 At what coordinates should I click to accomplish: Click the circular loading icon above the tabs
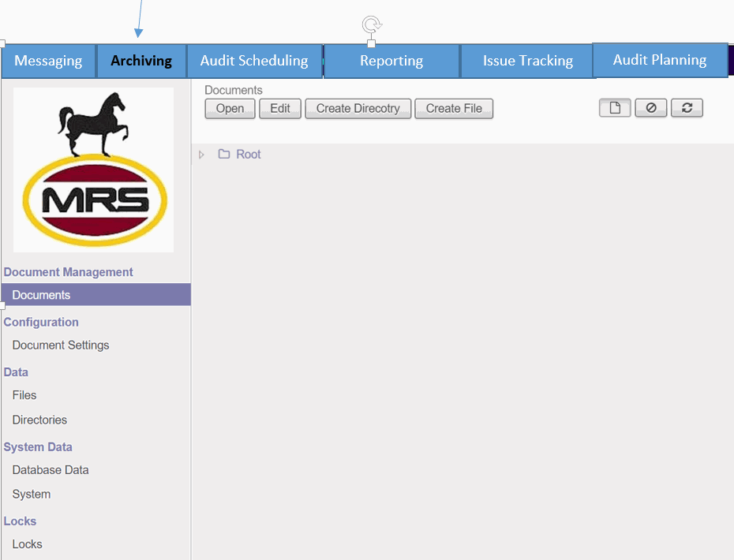pyautogui.click(x=371, y=24)
